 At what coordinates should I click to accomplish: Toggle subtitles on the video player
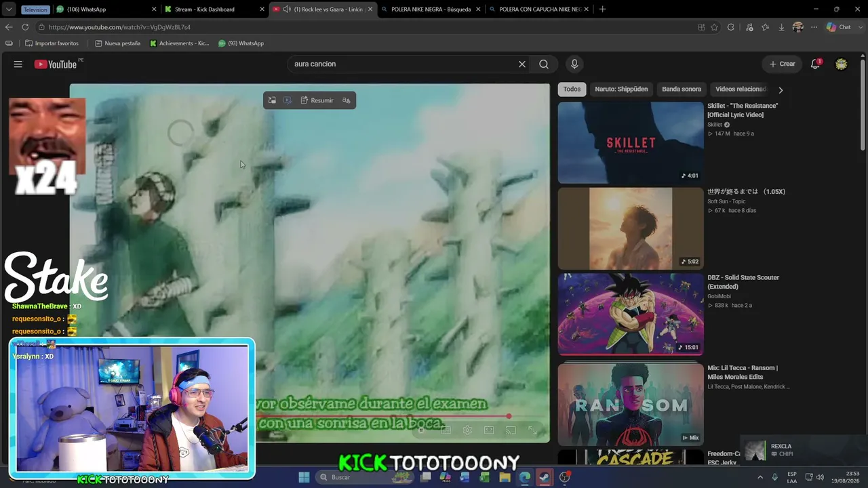click(x=446, y=430)
